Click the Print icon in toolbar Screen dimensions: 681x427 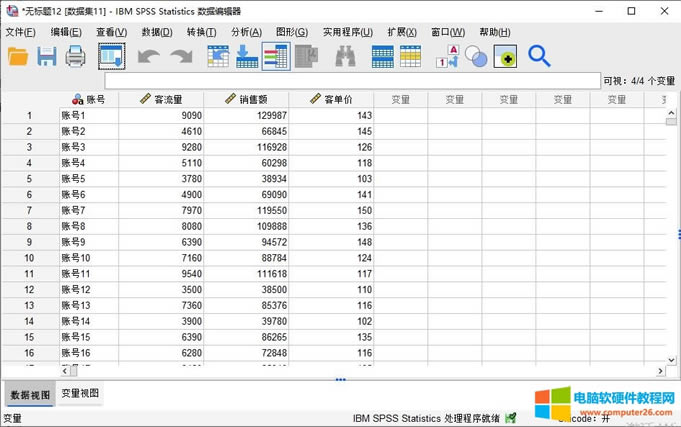click(76, 57)
